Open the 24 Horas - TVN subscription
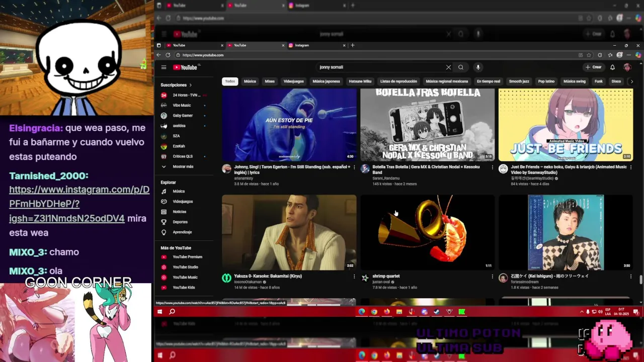This screenshot has width=644, height=362. pos(183,95)
